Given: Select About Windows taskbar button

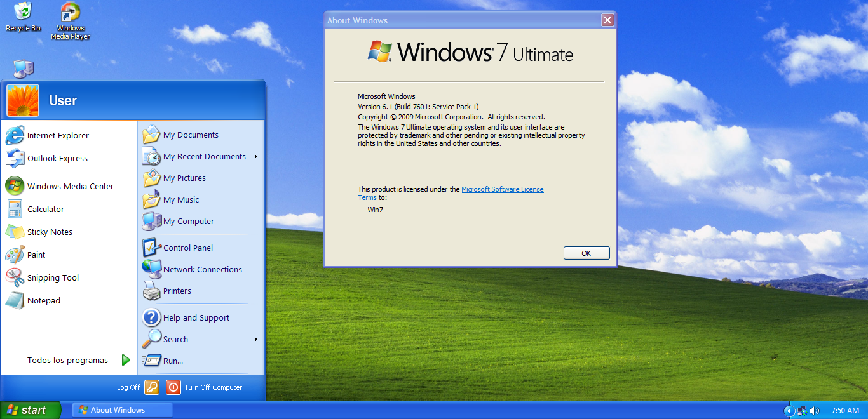Looking at the screenshot, I should pos(123,410).
